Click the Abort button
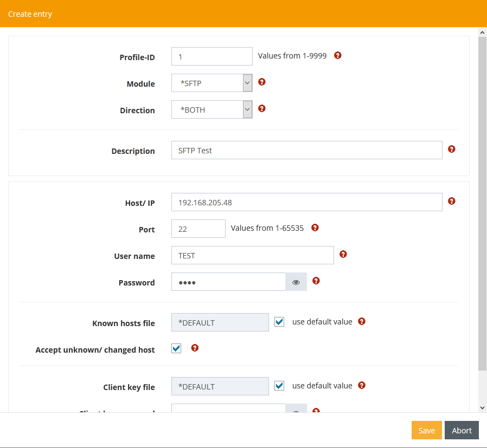 462,430
